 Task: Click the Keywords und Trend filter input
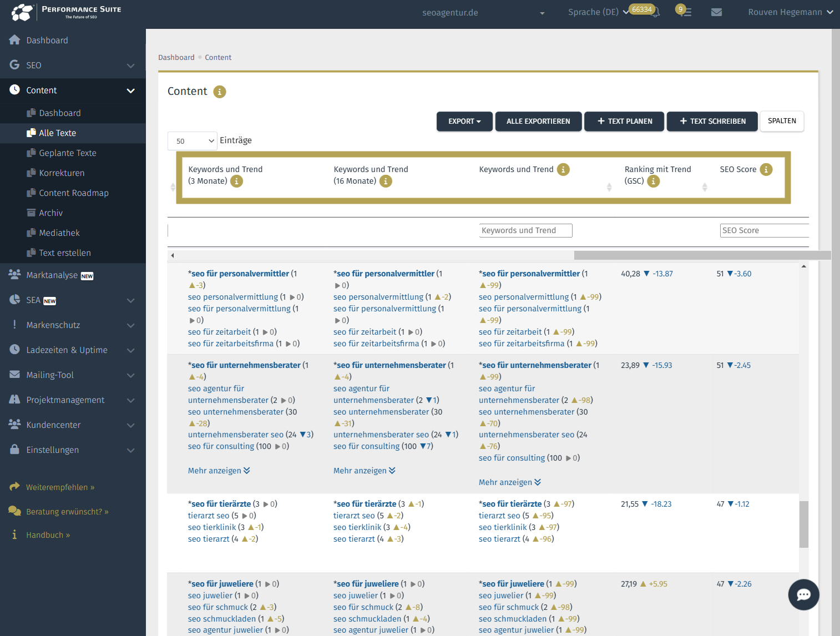tap(525, 230)
